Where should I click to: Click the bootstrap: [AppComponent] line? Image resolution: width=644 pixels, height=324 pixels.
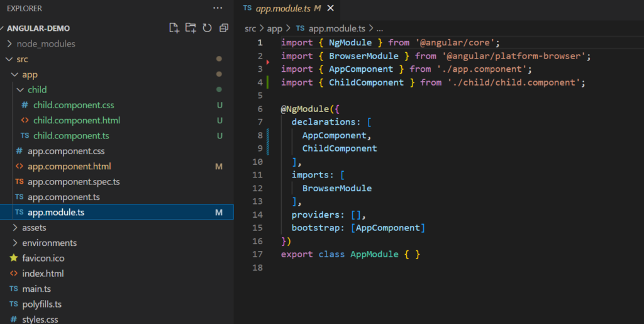coord(358,228)
